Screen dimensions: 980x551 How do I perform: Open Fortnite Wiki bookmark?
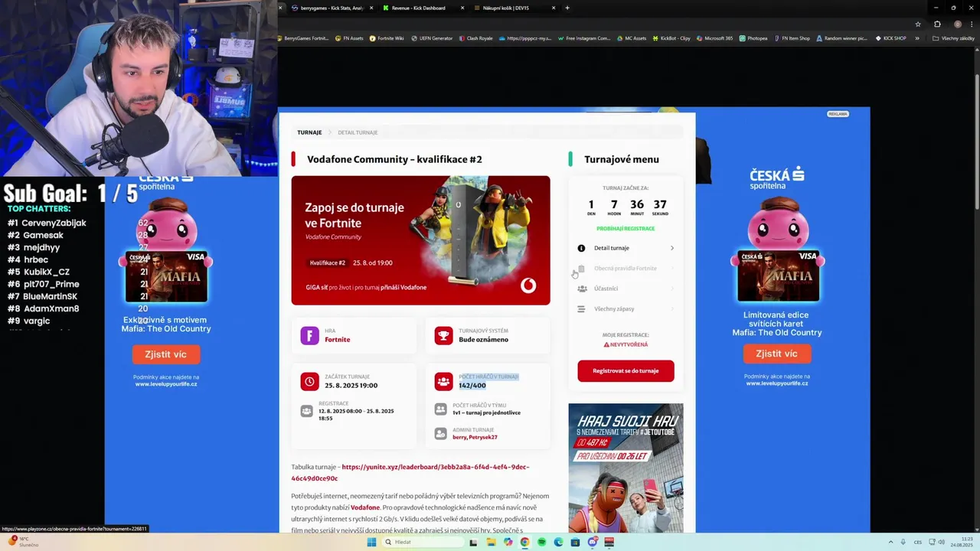(x=387, y=38)
